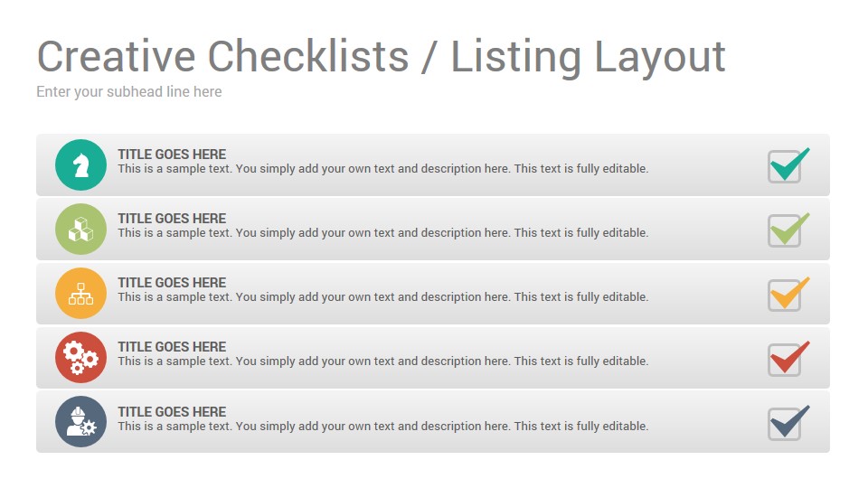Click the Creative Checklists / Listing Layout heading
The image size is (868, 488).
(381, 57)
